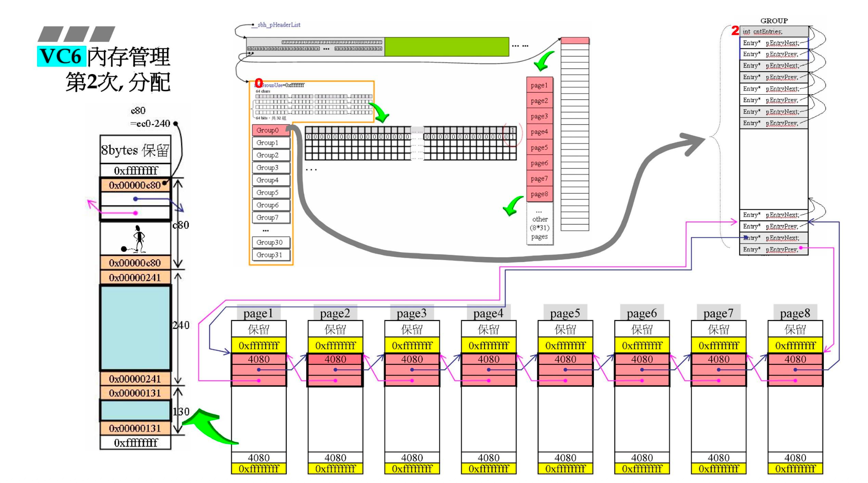Image resolution: width=868 pixels, height=483 pixels.
Task: Click the small light-blue 130 memory block
Action: tap(135, 411)
